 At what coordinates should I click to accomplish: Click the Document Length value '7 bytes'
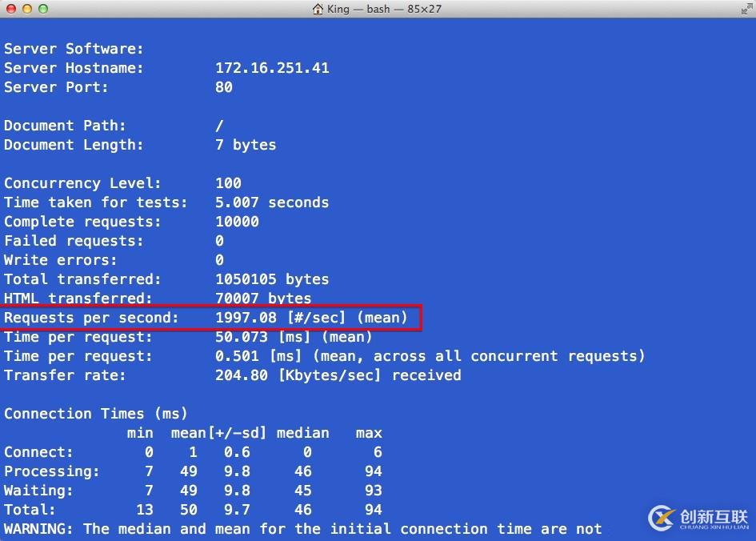pyautogui.click(x=246, y=145)
